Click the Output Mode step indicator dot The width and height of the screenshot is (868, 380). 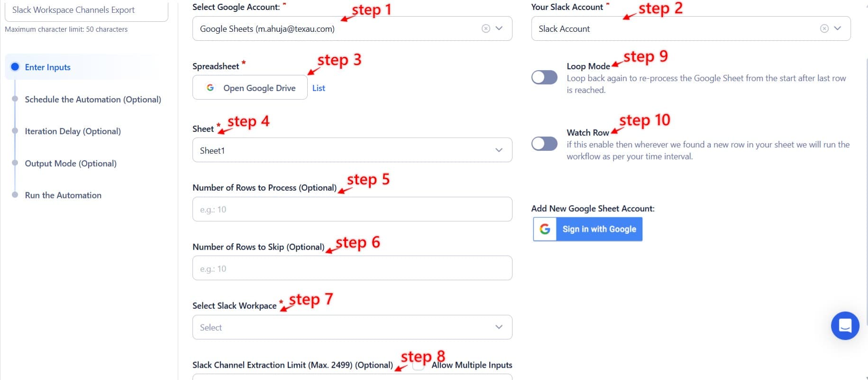15,163
